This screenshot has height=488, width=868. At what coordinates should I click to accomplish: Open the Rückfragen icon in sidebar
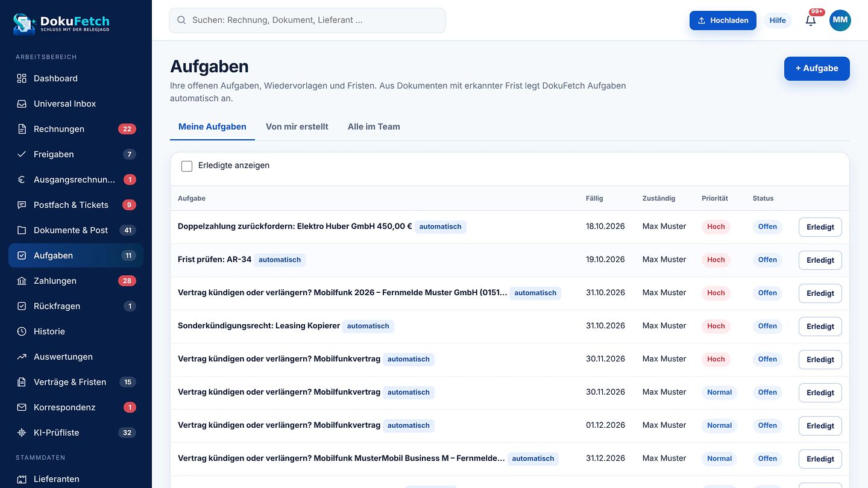pyautogui.click(x=22, y=306)
